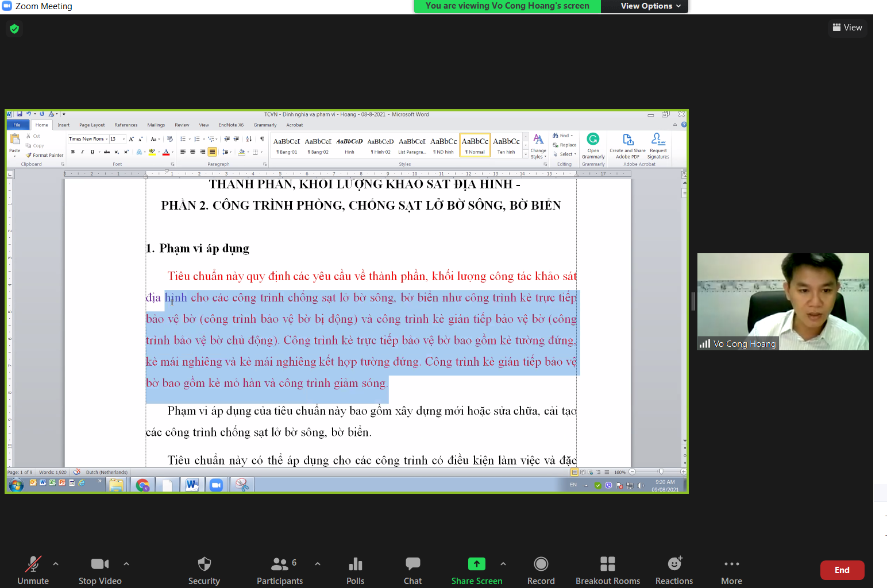Screen dimensions: 887x588
Task: Expand audio options arrow beside Unmute
Action: [56, 564]
